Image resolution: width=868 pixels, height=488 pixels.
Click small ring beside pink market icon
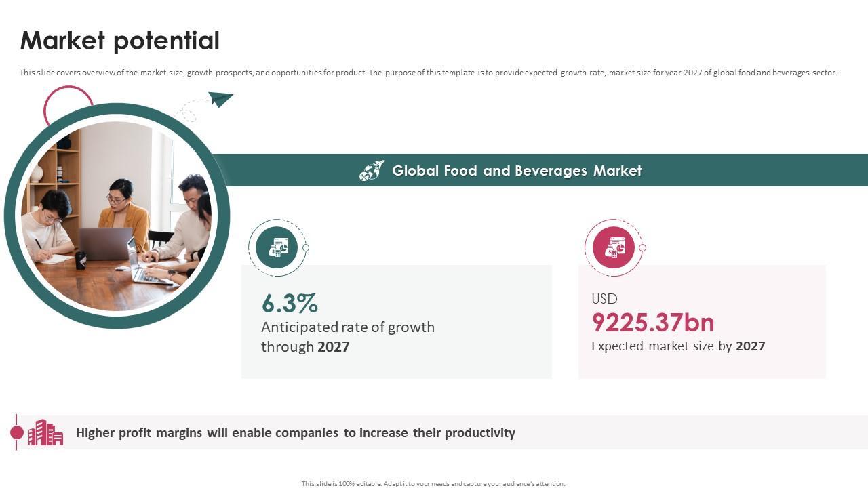(x=642, y=248)
